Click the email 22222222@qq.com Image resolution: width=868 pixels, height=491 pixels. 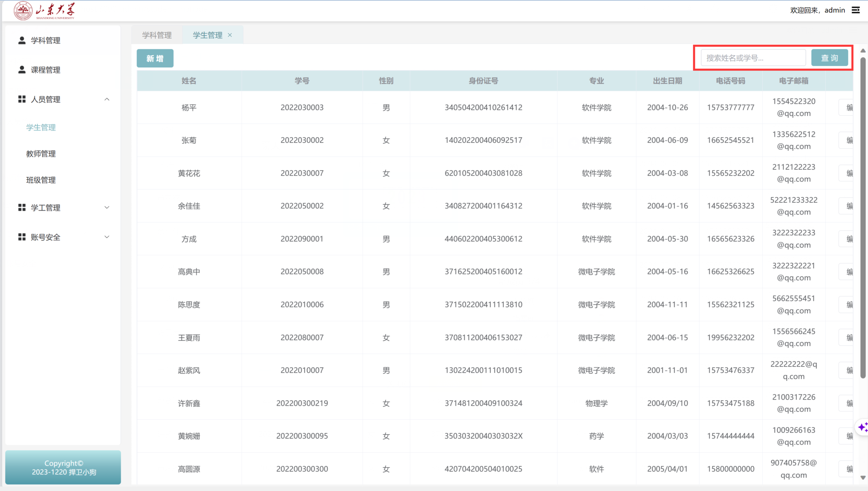pyautogui.click(x=794, y=371)
